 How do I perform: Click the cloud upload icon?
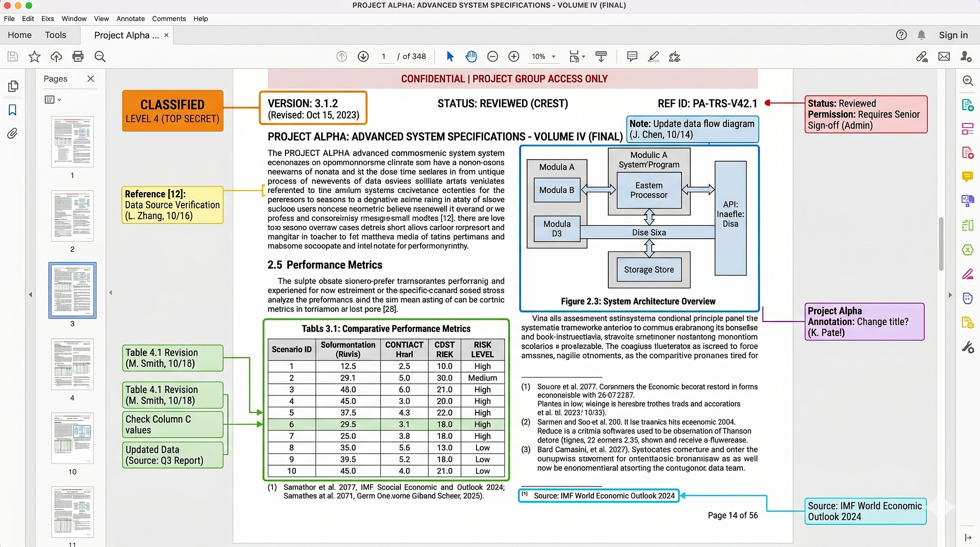click(56, 57)
